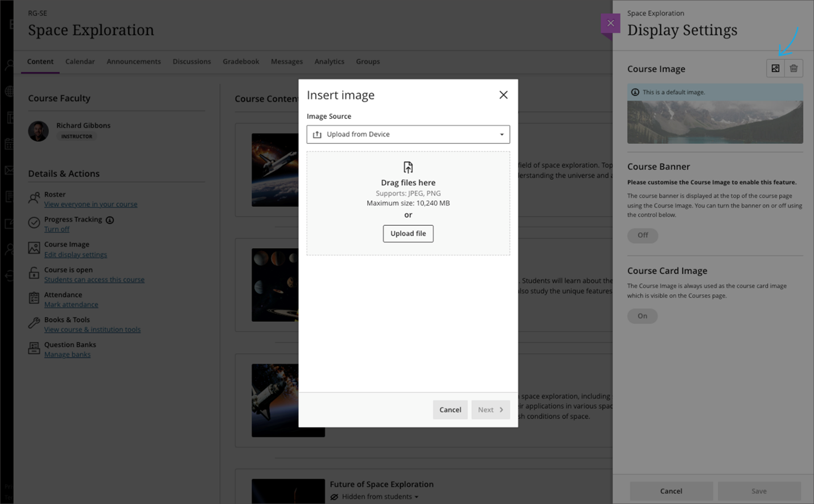Close the Insert image dialog with X
The width and height of the screenshot is (814, 504).
pyautogui.click(x=503, y=95)
